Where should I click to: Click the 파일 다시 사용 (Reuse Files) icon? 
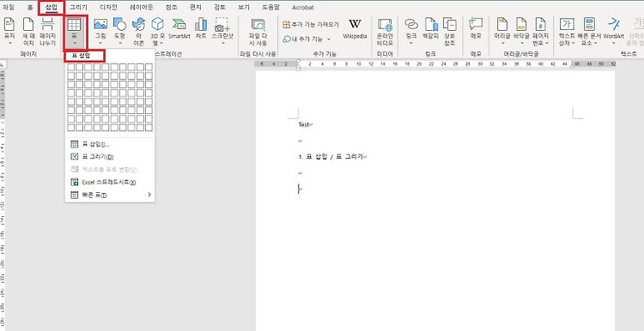258,25
